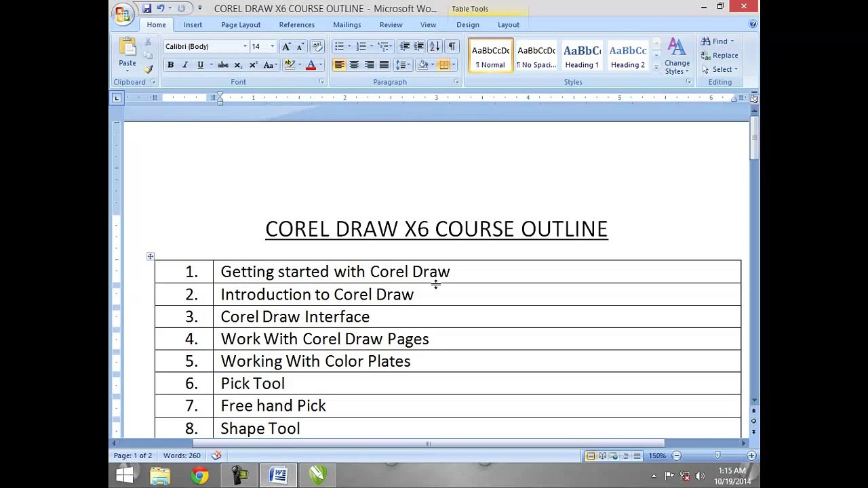868x488 pixels.
Task: Open the Page Layout tab
Action: [241, 24]
